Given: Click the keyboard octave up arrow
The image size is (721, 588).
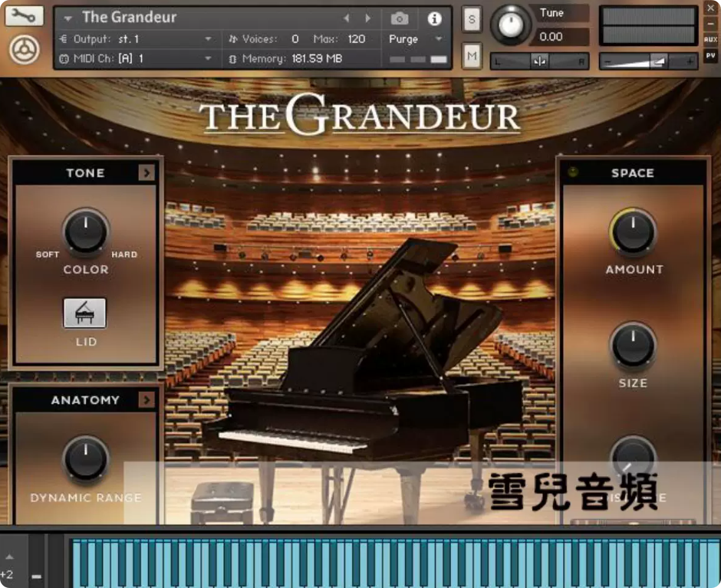Looking at the screenshot, I should point(9,557).
